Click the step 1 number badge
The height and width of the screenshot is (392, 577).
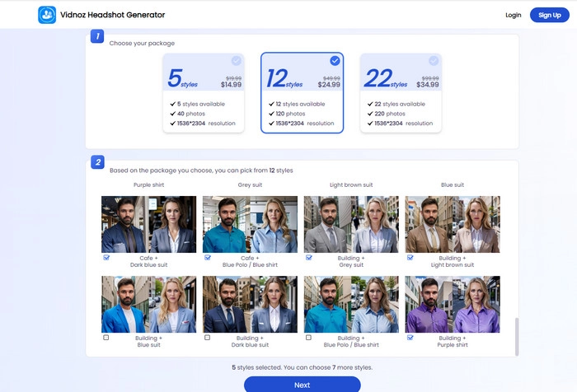[x=97, y=36]
